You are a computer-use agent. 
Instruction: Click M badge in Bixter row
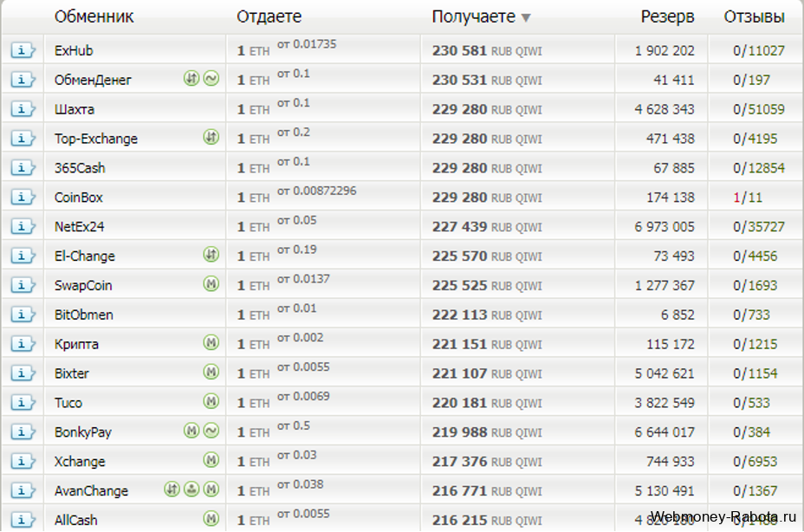tap(211, 372)
